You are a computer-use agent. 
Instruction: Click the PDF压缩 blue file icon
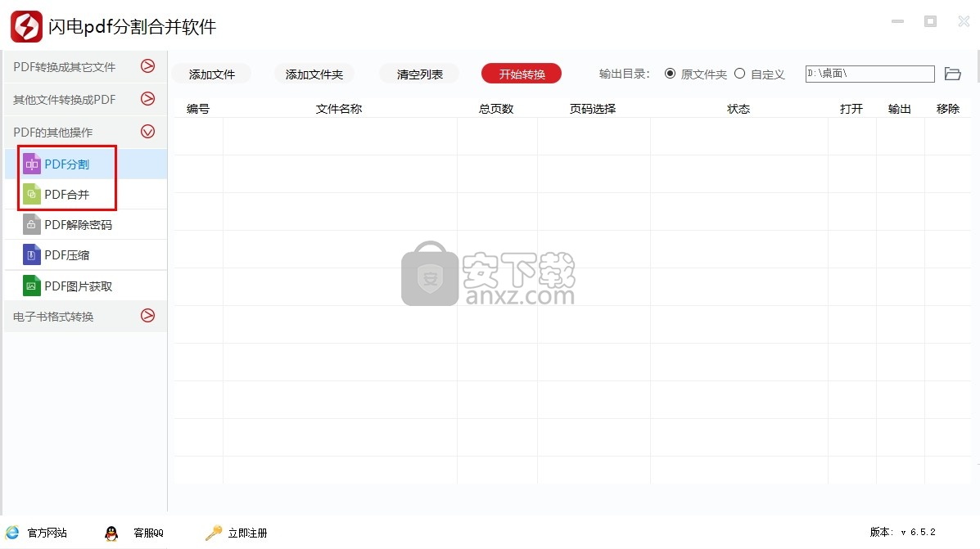pyautogui.click(x=31, y=254)
